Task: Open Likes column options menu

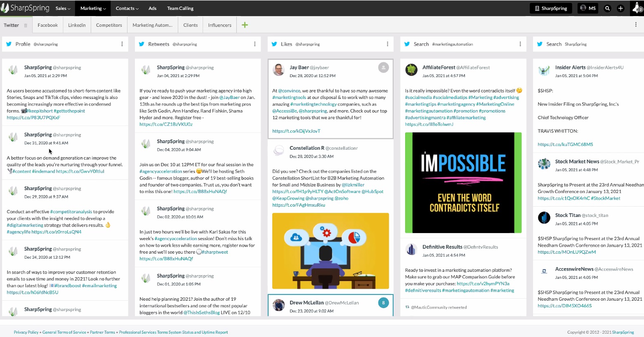Action: pyautogui.click(x=387, y=44)
